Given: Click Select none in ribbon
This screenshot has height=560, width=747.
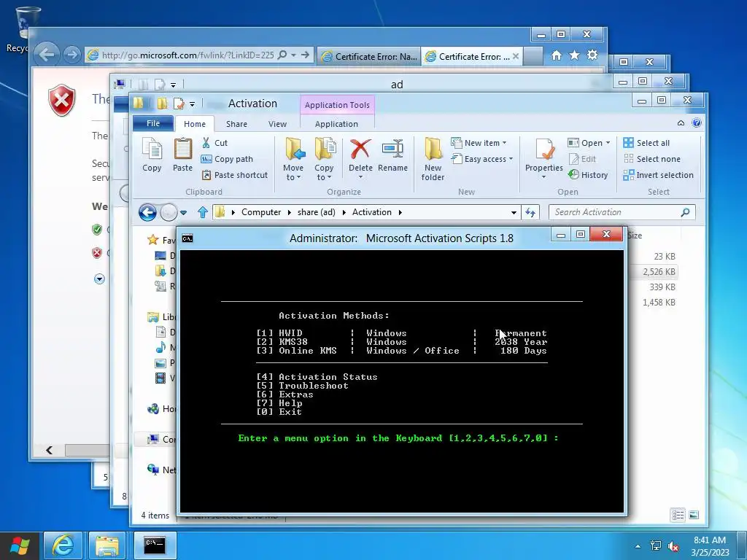Looking at the screenshot, I should (651, 159).
